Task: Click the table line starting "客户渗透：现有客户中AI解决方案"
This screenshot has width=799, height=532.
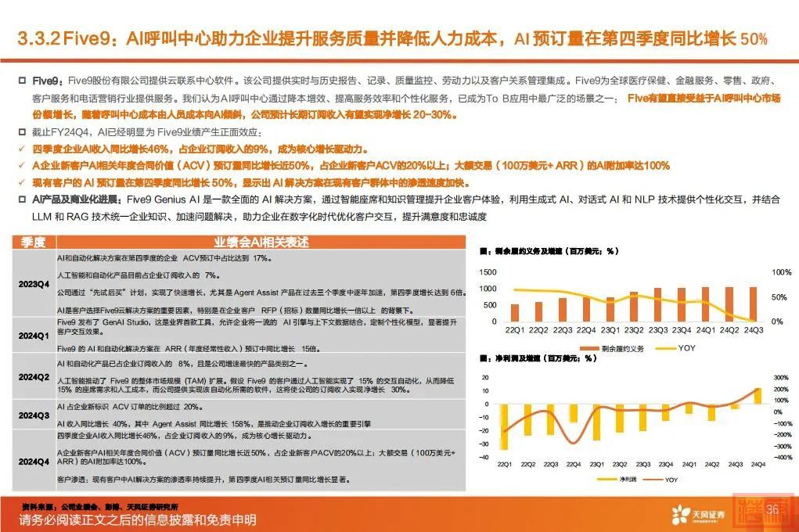Action: [203, 480]
